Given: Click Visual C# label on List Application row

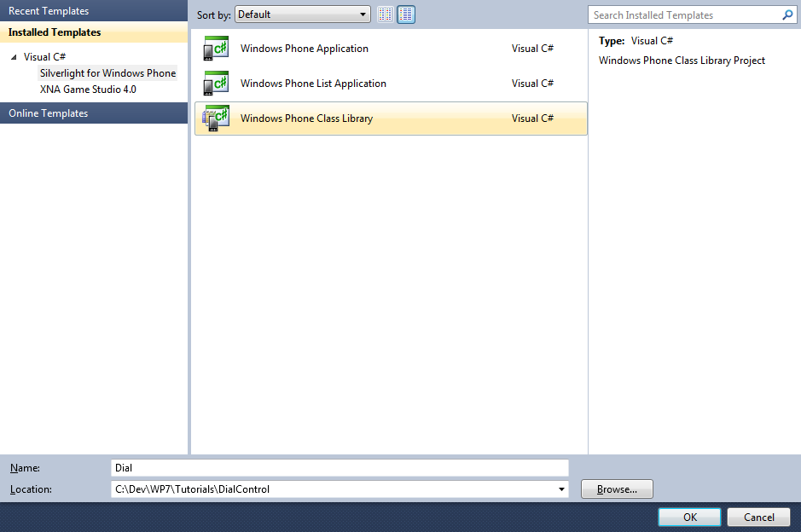Looking at the screenshot, I should 532,84.
